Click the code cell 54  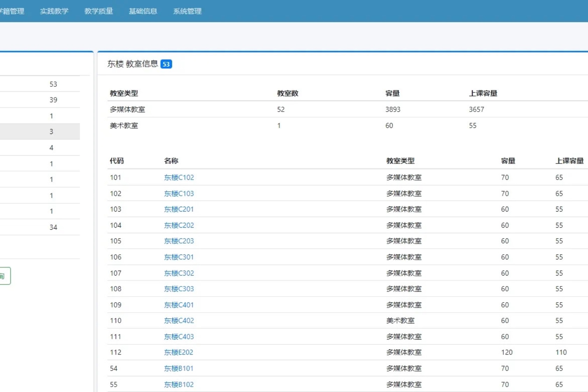pyautogui.click(x=114, y=368)
